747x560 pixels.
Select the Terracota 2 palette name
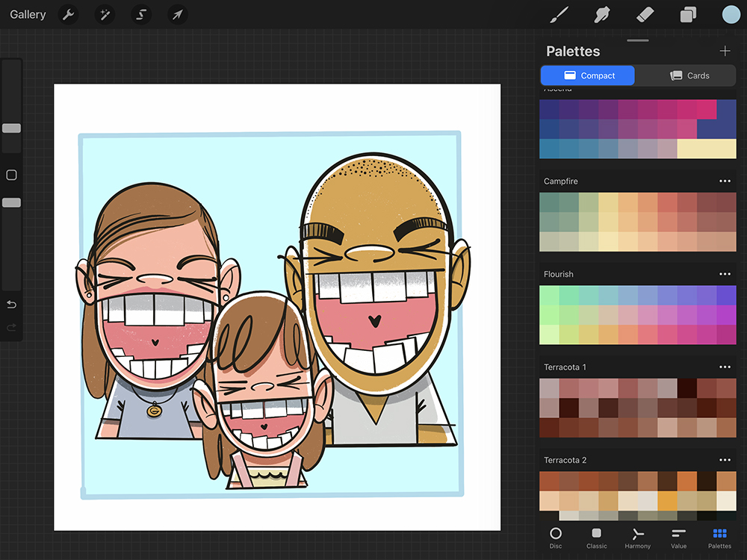tap(565, 460)
